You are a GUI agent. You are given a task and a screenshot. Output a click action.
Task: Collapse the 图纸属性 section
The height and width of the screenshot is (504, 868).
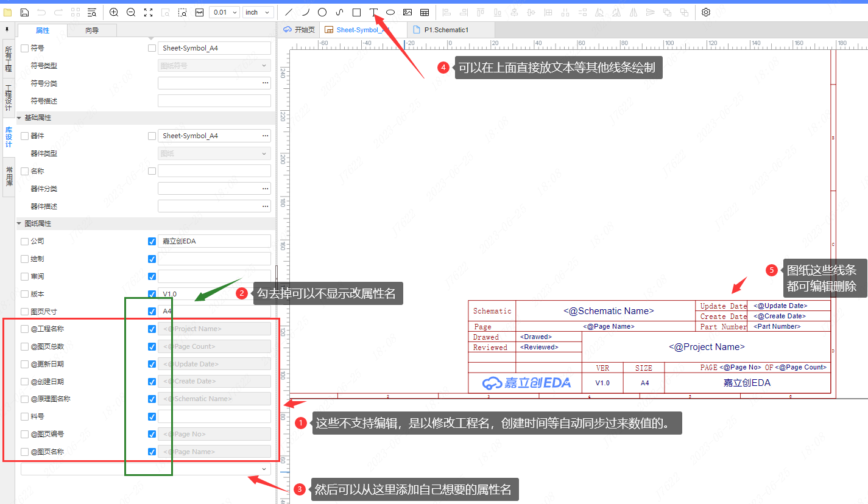[19, 224]
